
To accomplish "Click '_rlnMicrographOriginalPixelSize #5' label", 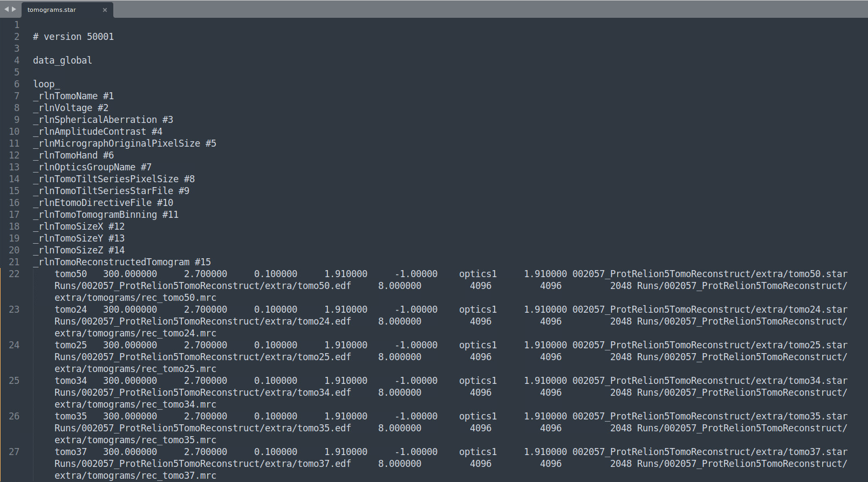I will click(x=125, y=143).
